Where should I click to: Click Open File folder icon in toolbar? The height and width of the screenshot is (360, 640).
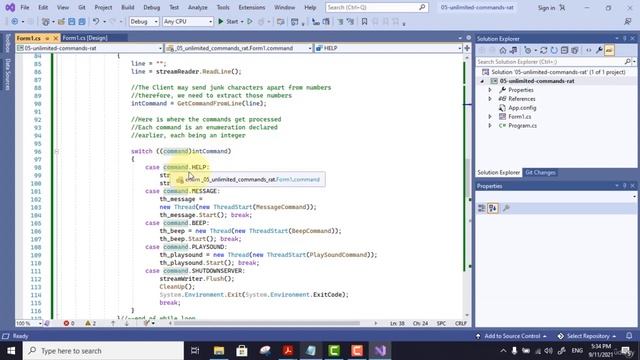pos(61,22)
